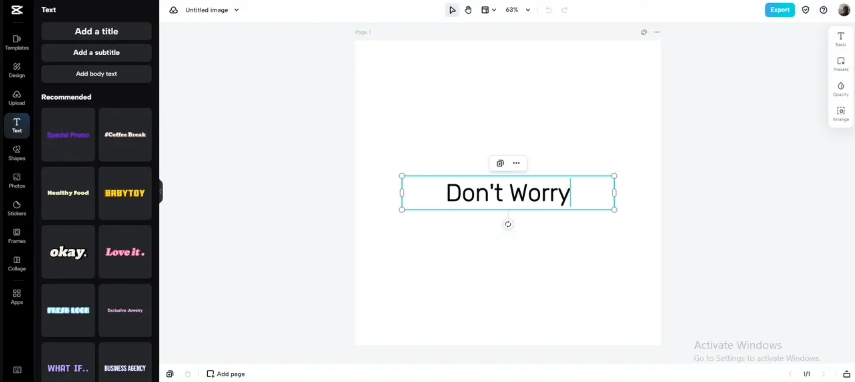Screen dimensions: 855x382
Task: Toggle the bottom-right layers panel icon
Action: [x=846, y=374]
